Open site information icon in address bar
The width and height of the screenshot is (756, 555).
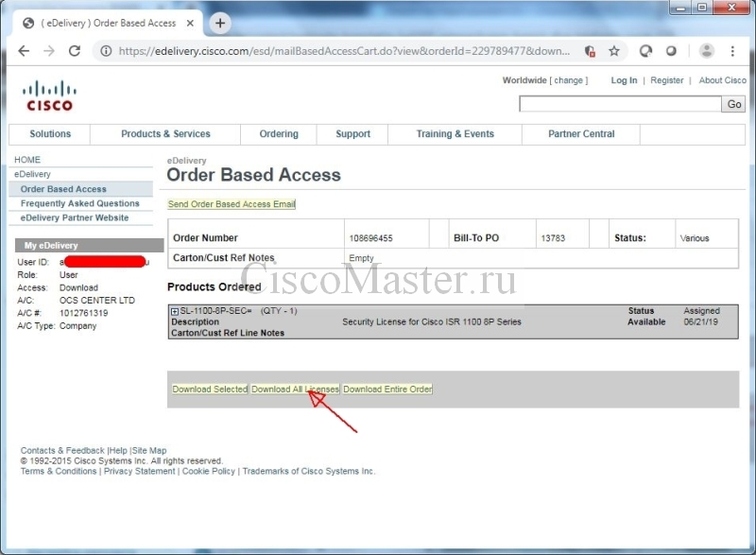pyautogui.click(x=106, y=51)
